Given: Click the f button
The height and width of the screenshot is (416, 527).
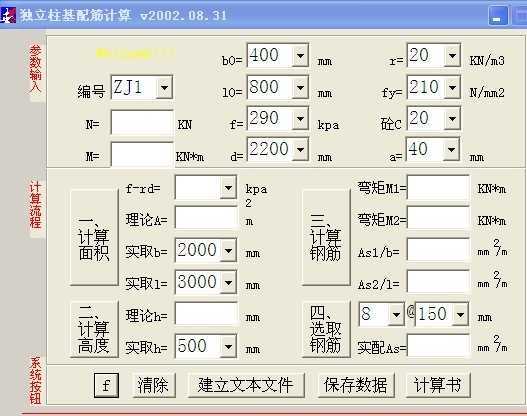Looking at the screenshot, I should 106,385.
